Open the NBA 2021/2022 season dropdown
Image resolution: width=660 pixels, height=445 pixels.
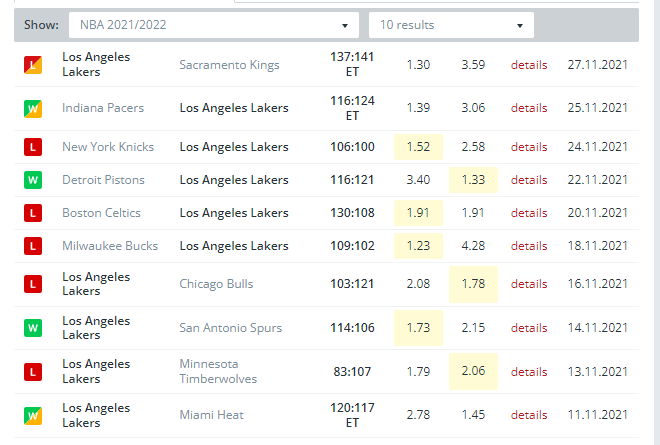[213, 25]
